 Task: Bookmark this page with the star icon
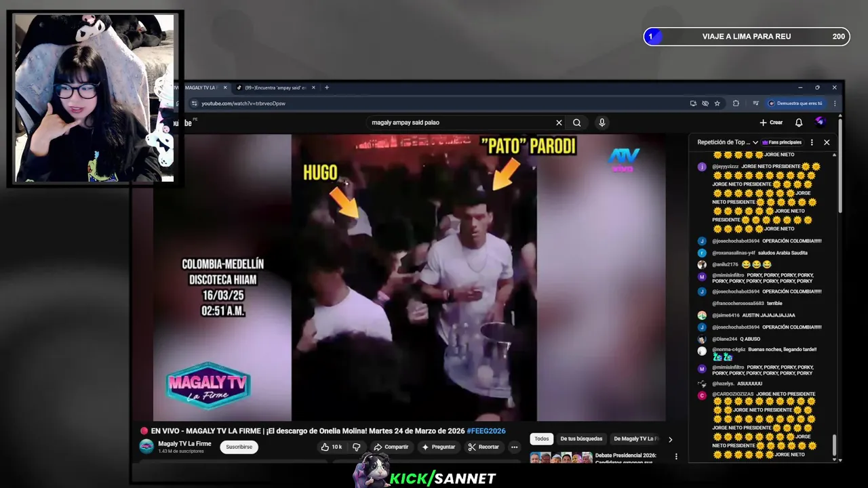click(717, 104)
